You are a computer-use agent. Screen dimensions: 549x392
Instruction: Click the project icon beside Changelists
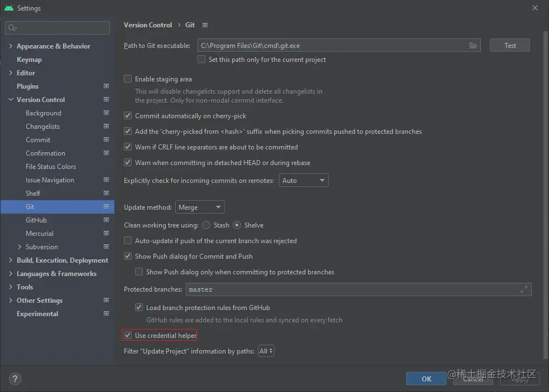tap(106, 126)
